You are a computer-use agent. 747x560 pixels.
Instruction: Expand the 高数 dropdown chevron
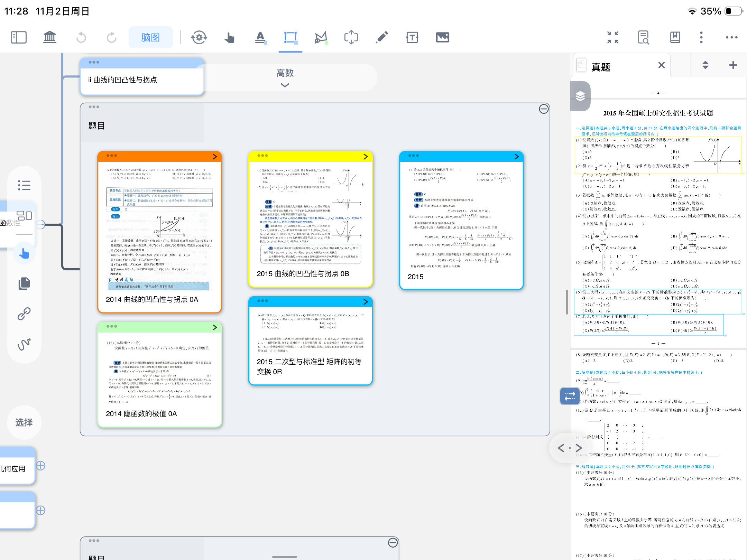coord(285,85)
